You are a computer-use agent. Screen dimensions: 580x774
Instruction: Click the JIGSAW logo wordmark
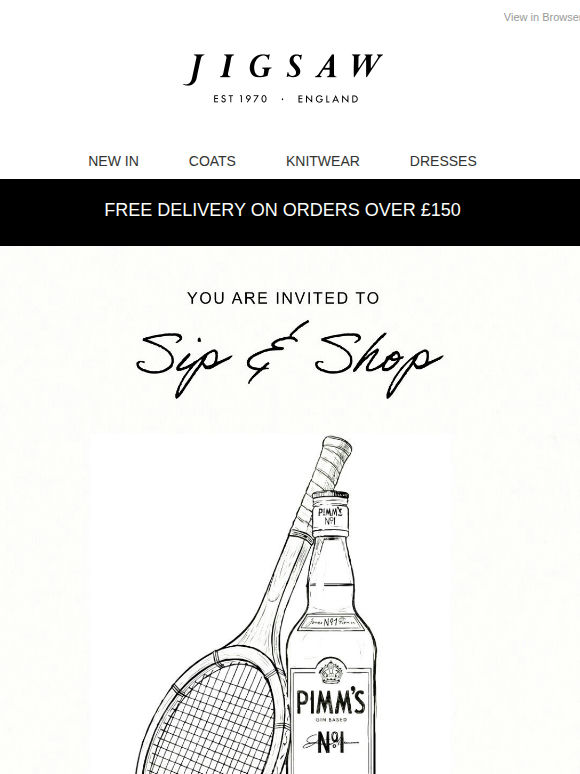(x=283, y=68)
